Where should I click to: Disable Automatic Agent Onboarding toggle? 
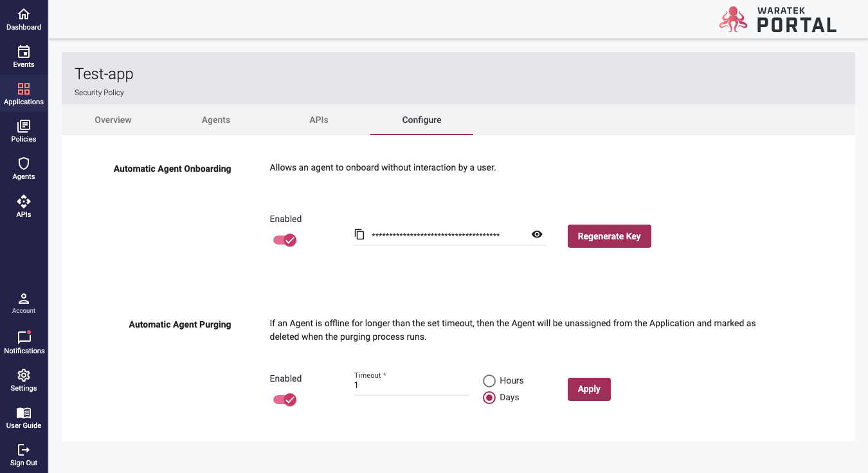pyautogui.click(x=285, y=240)
